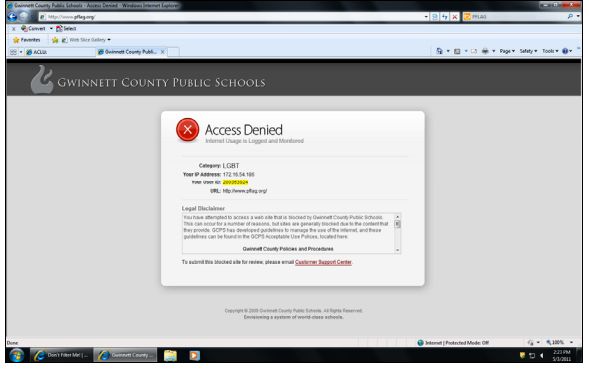Click the Add to Favorites Bar star icon

[x=55, y=40]
